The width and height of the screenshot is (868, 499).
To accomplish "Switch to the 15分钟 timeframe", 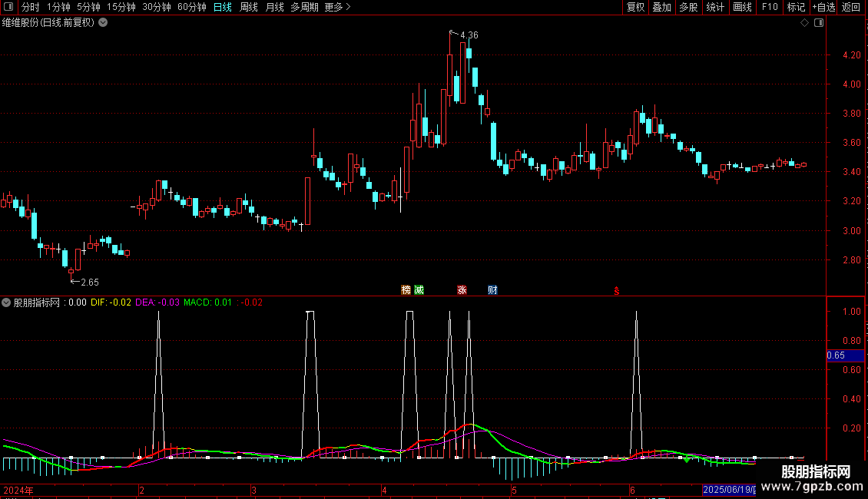I will click(121, 7).
